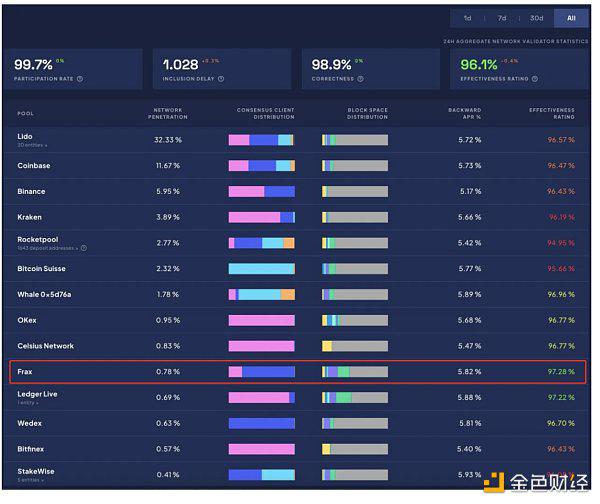Click OKex block space distribution bar
Viewport: 600px width, 504px height.
pyautogui.click(x=355, y=320)
